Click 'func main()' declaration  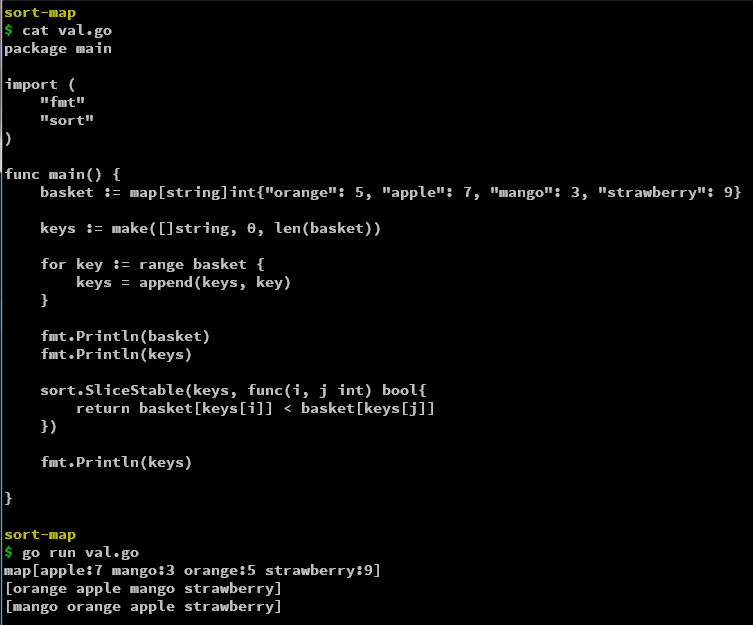62,174
